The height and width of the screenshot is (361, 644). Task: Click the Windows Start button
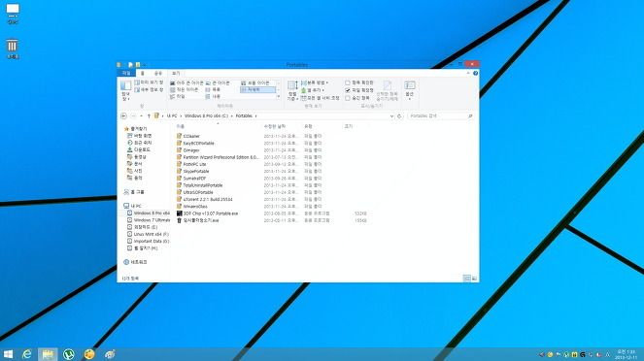coord(8,353)
